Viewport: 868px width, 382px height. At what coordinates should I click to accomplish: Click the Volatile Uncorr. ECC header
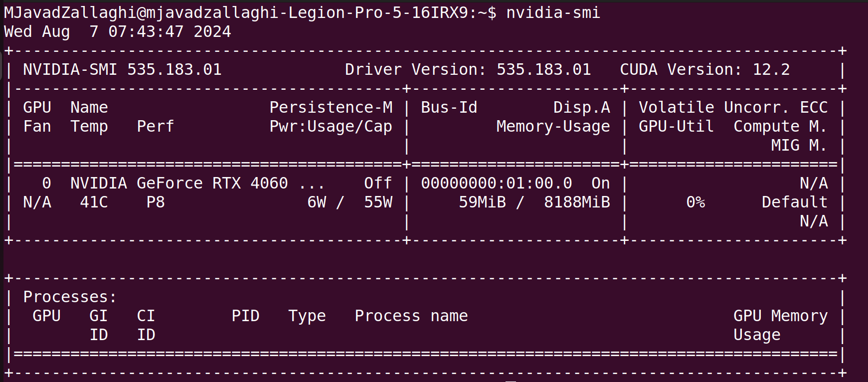pos(733,107)
